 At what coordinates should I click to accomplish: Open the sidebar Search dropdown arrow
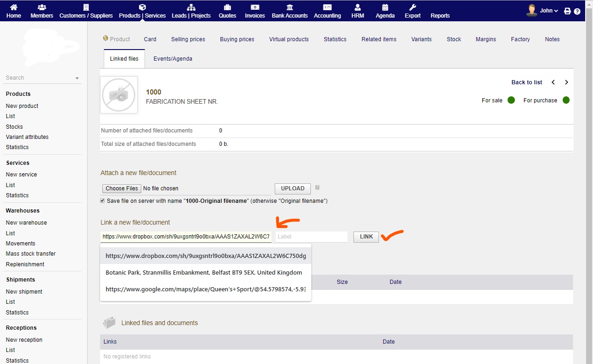click(77, 78)
